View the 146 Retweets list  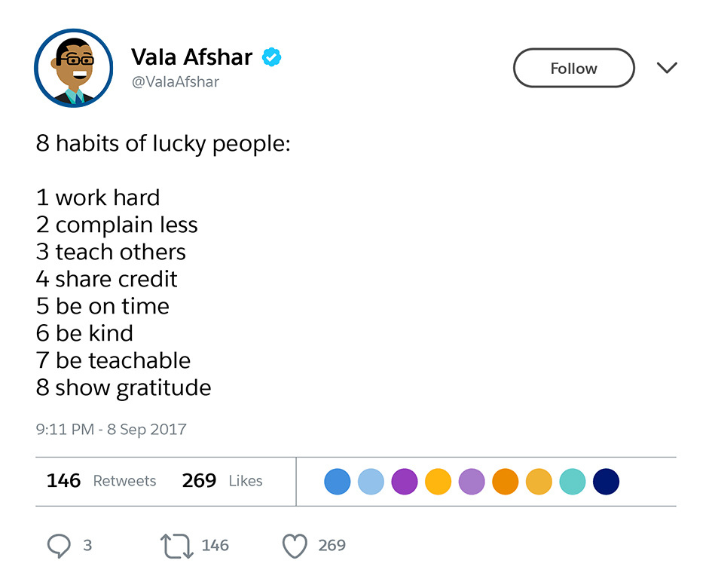coord(101,481)
